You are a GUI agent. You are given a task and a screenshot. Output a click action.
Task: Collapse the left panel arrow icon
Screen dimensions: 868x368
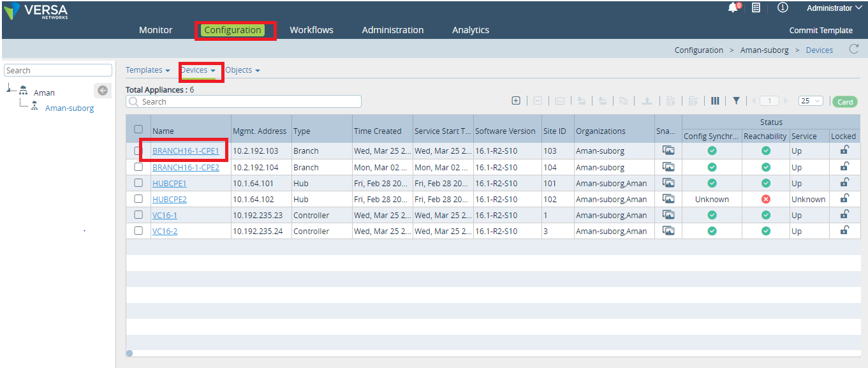point(103,91)
